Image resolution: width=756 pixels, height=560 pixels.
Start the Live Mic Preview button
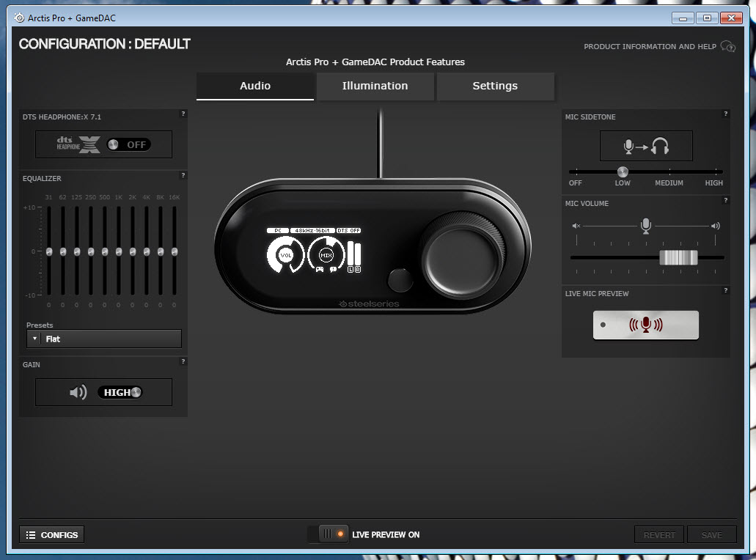[x=645, y=325]
